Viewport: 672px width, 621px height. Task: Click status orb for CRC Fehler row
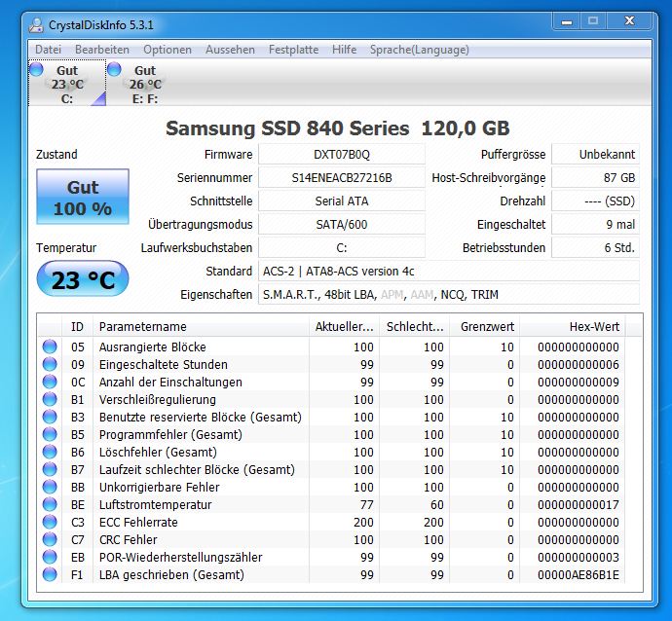tap(50, 540)
